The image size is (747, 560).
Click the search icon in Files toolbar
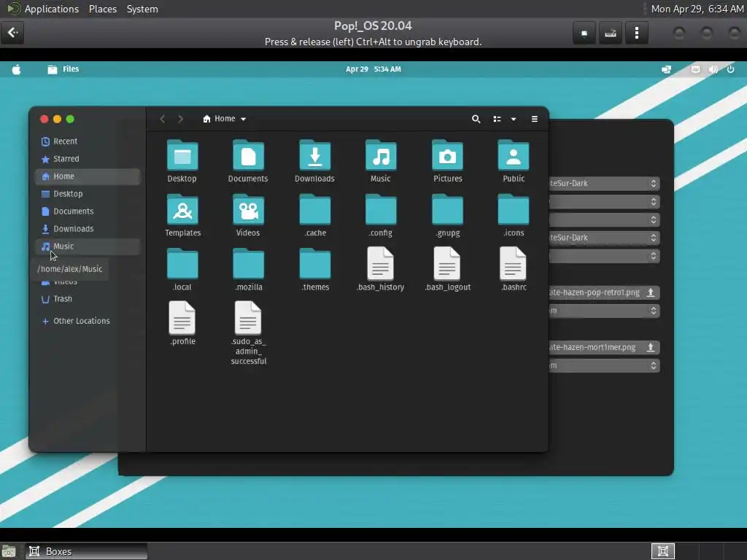(476, 119)
